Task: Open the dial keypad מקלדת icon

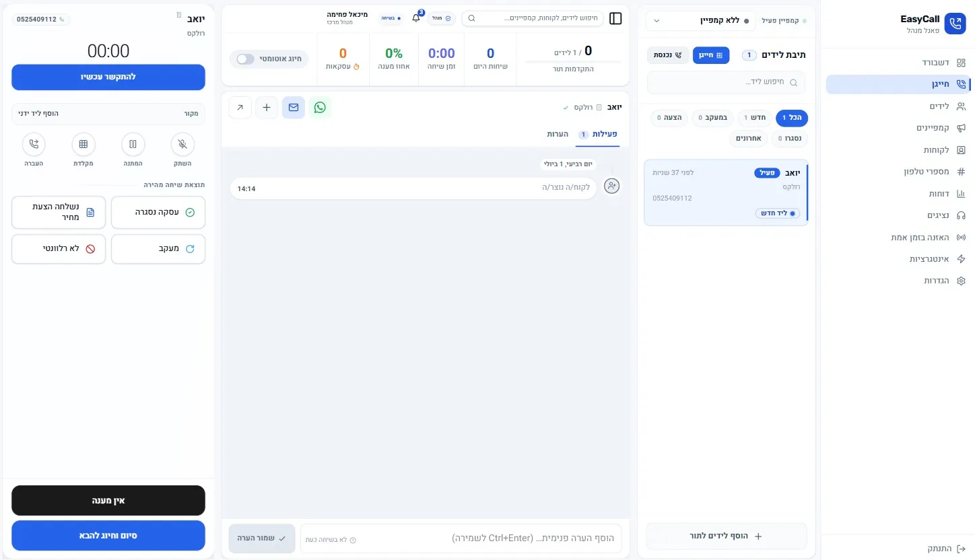Action: 83,144
